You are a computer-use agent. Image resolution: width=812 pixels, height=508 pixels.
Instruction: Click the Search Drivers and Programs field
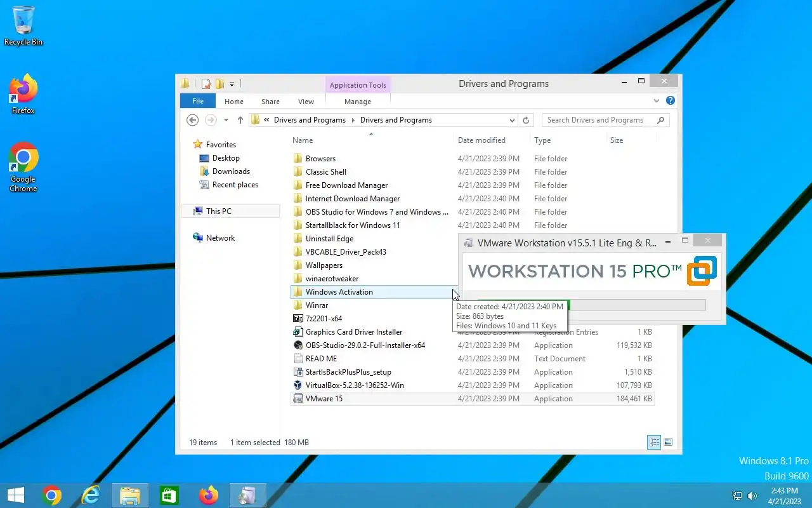[x=605, y=120]
